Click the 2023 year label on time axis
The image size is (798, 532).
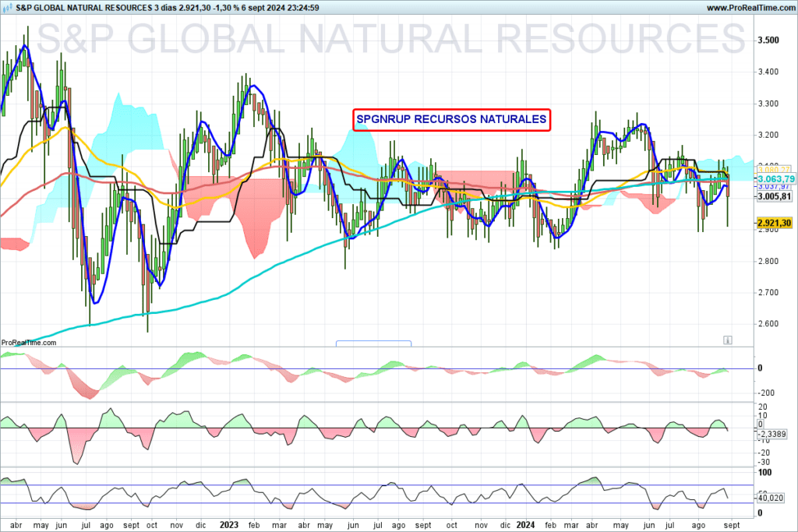point(229,524)
